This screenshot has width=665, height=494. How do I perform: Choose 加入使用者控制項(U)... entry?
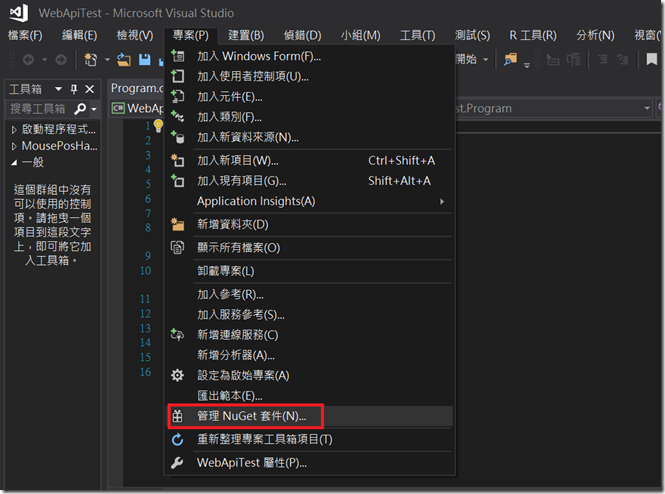click(x=310, y=76)
